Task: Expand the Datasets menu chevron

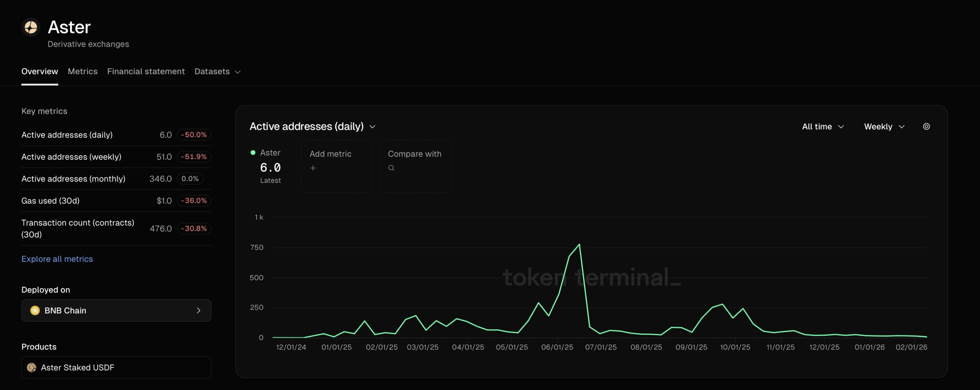Action: tap(237, 72)
